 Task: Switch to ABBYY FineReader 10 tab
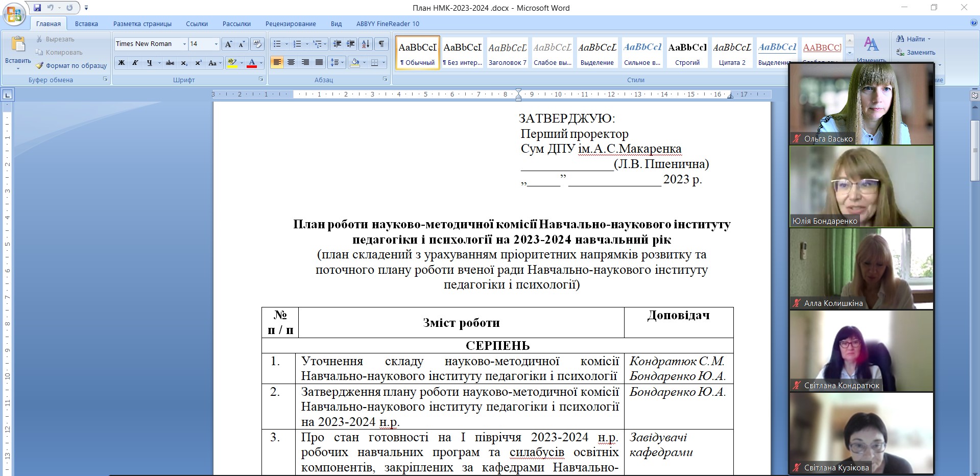coord(388,23)
